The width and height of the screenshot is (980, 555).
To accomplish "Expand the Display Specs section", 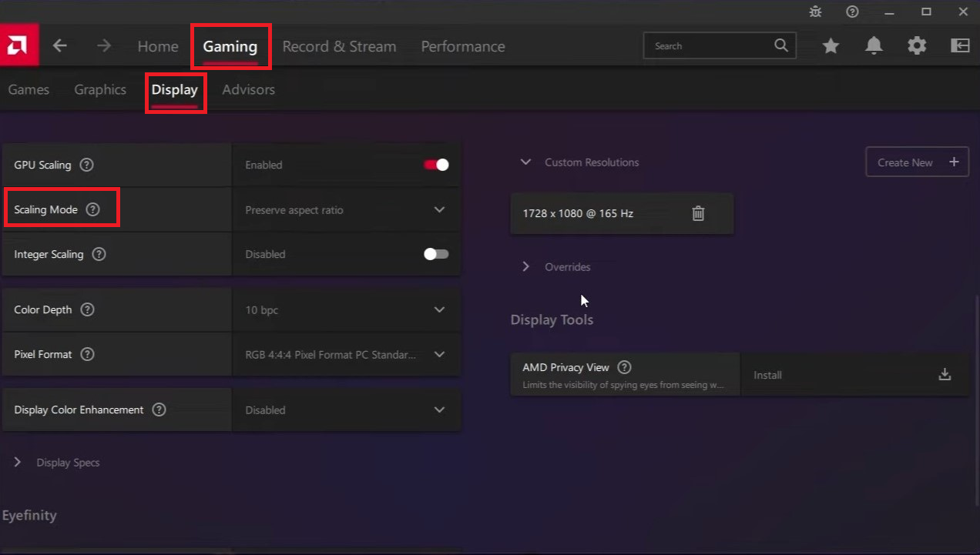I will pos(18,463).
